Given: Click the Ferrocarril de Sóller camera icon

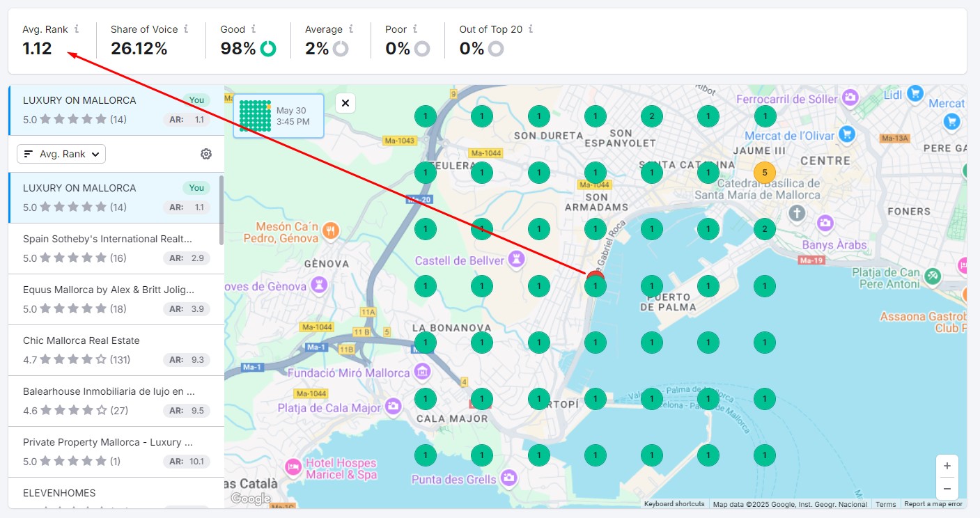Looking at the screenshot, I should click(x=850, y=97).
